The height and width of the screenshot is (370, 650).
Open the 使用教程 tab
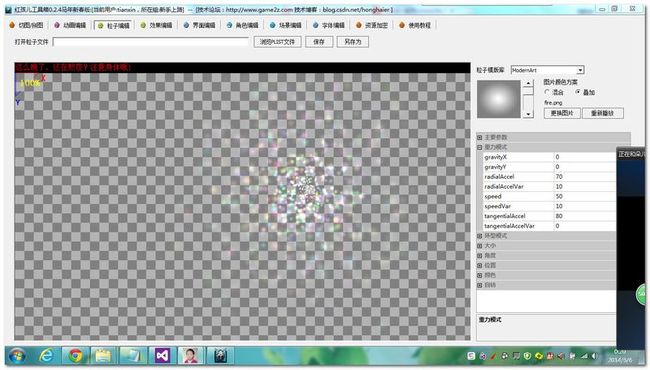415,25
